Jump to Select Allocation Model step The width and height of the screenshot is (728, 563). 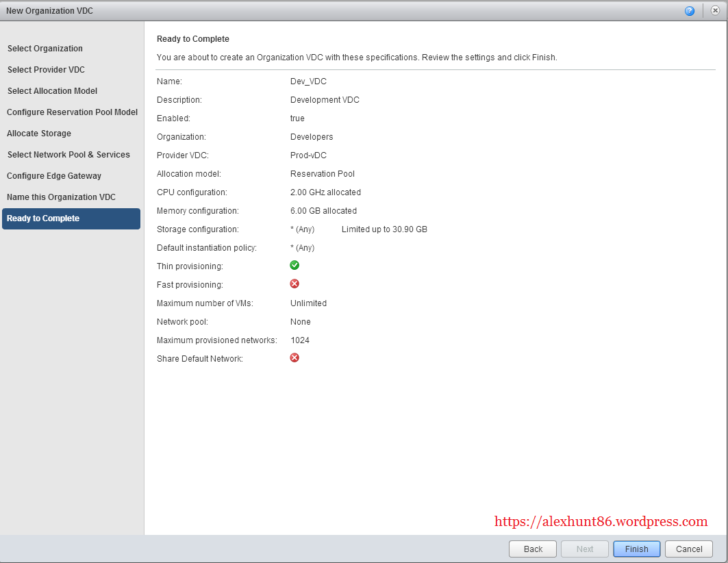coord(52,91)
